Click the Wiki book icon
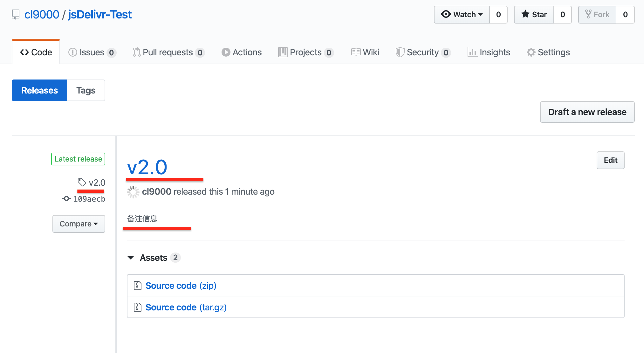Screen dimensions: 644x353 pyautogui.click(x=356, y=52)
